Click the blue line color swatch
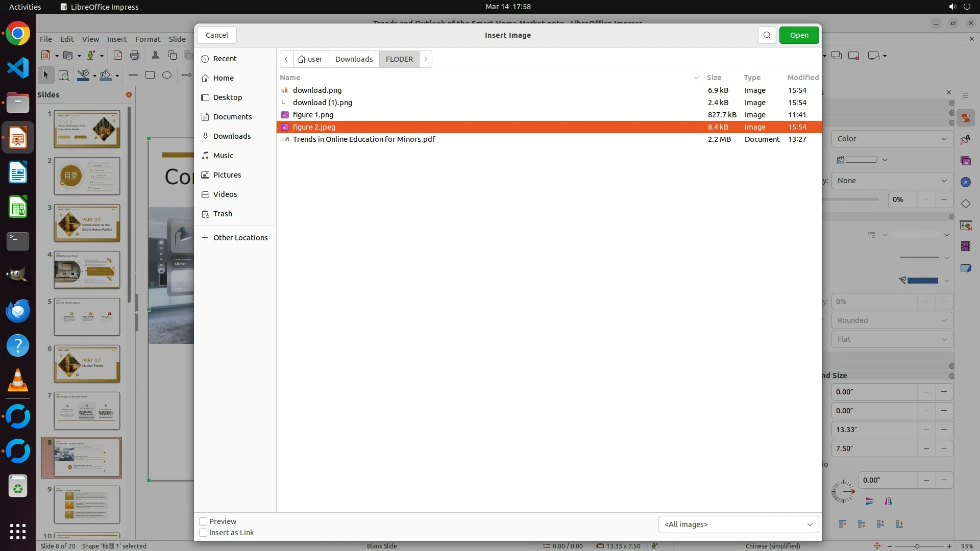The height and width of the screenshot is (551, 980). pyautogui.click(x=922, y=281)
